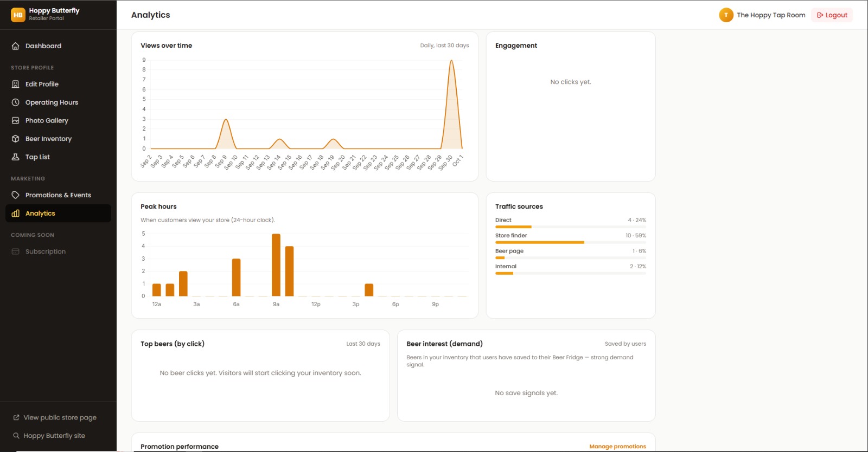
Task: Click the Beer Inventory box icon
Action: click(16, 139)
